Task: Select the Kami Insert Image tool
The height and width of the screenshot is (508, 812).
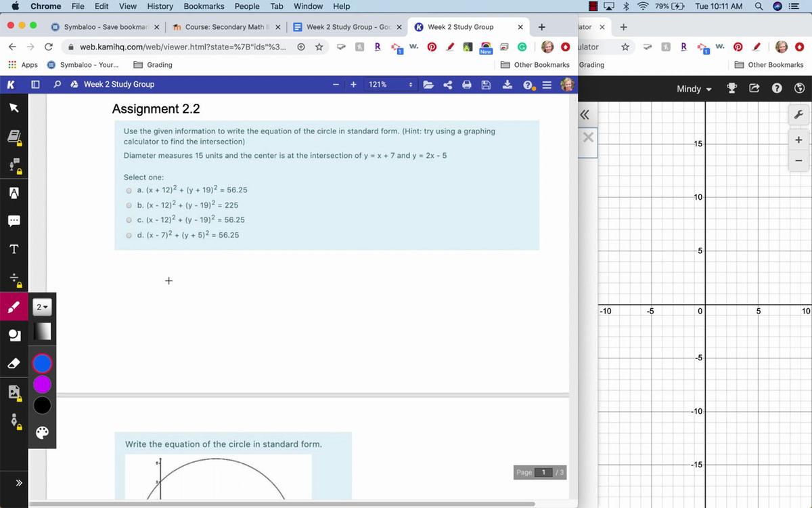Action: (x=14, y=392)
